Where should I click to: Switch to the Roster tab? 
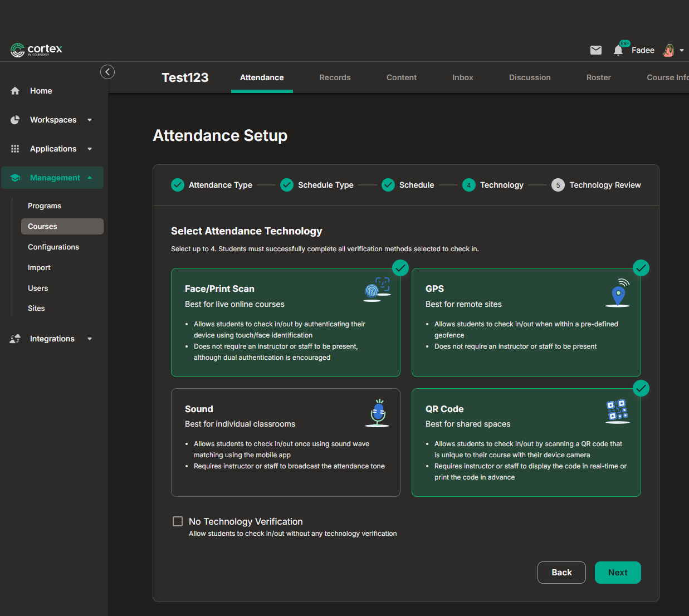pos(599,77)
